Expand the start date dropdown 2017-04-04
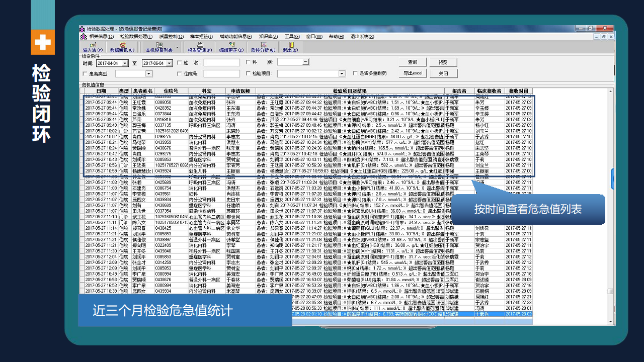 [x=124, y=63]
